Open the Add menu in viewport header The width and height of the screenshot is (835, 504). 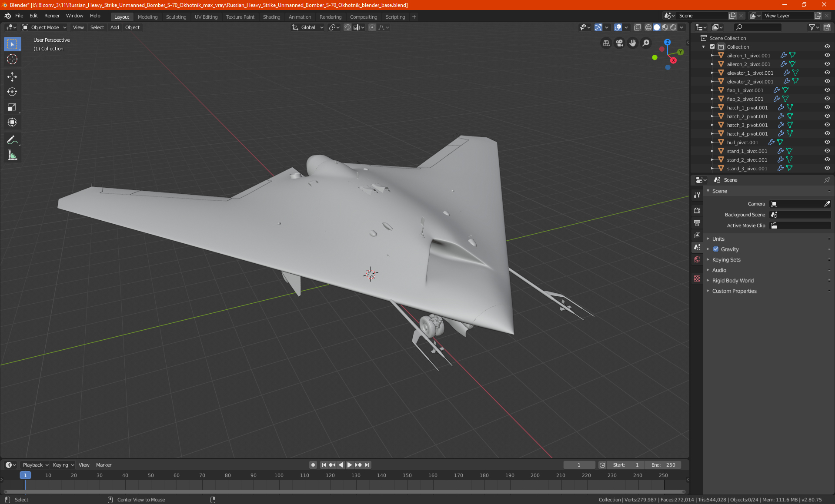(x=114, y=27)
